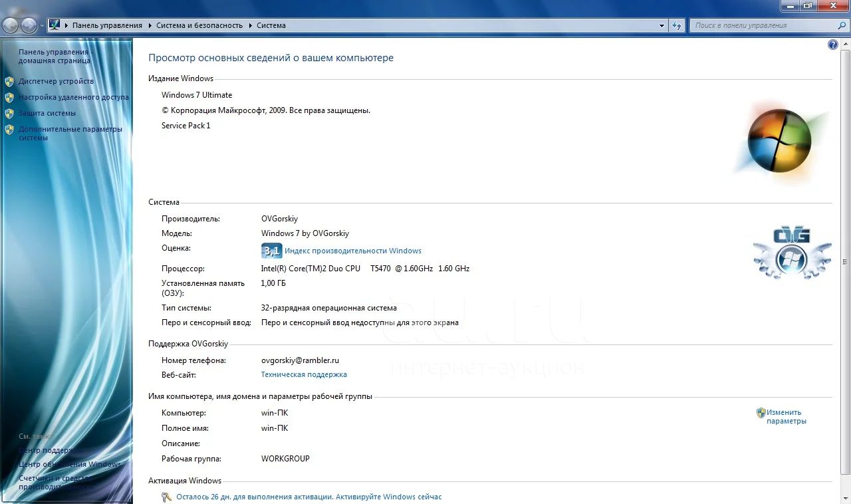Open the performance counters and tools link «Счетчики и средства»
Viewport: 851px width, 504px height.
pyautogui.click(x=56, y=482)
